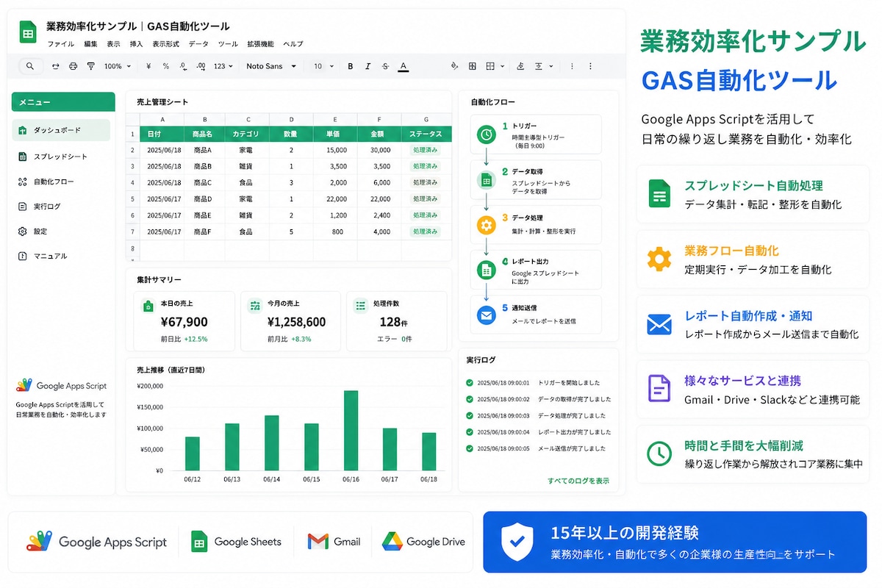Open the ツール menu
The width and height of the screenshot is (882, 588).
(228, 44)
